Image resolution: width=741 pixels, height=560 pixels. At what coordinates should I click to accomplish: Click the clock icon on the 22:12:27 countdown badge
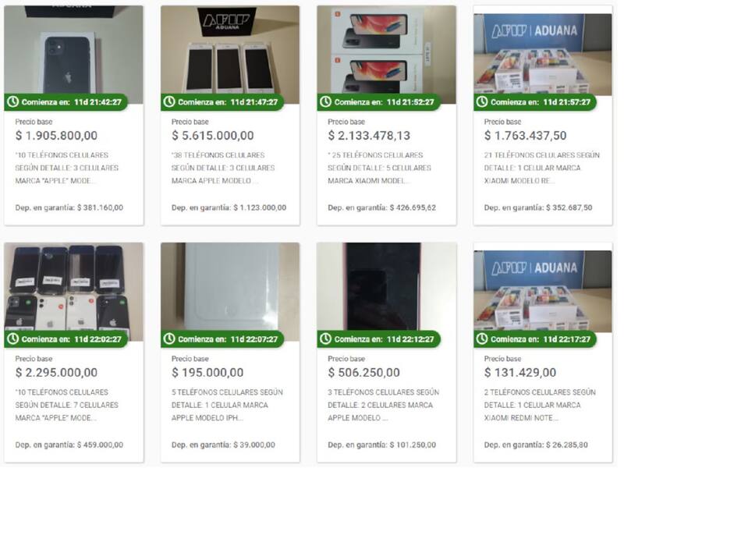[325, 338]
